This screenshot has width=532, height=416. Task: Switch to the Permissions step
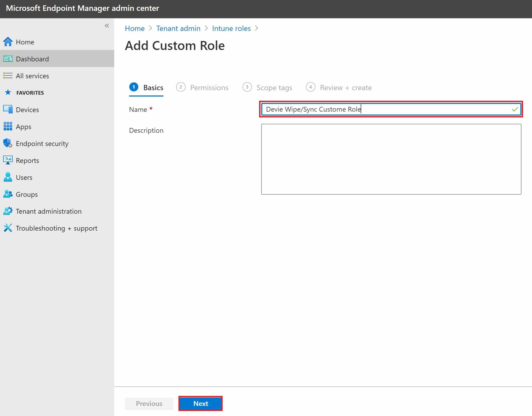[209, 88]
